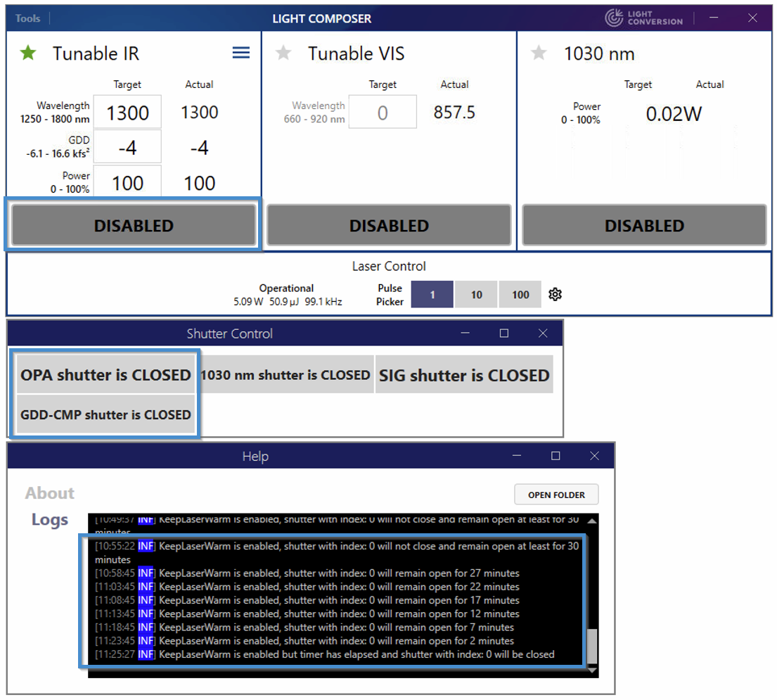Minimize the Shutter Control window
This screenshot has width=777, height=700.
pyautogui.click(x=465, y=333)
